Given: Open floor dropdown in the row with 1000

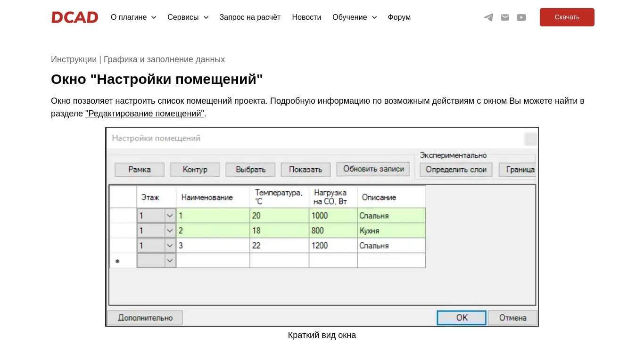Looking at the screenshot, I should [x=170, y=216].
